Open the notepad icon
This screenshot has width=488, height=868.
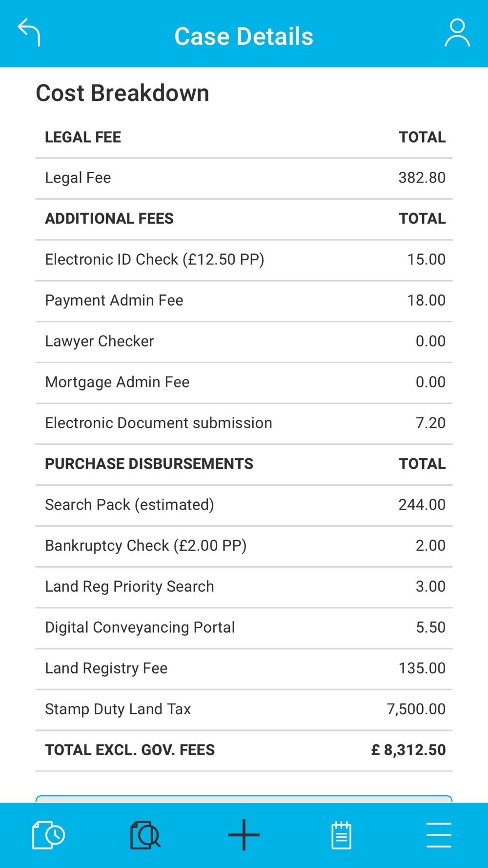coord(341,835)
